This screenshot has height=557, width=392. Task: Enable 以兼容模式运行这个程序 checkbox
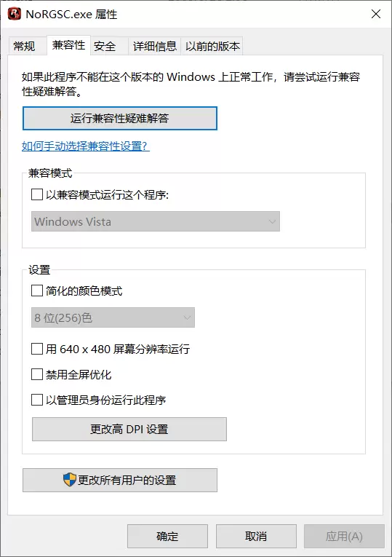[x=37, y=194]
